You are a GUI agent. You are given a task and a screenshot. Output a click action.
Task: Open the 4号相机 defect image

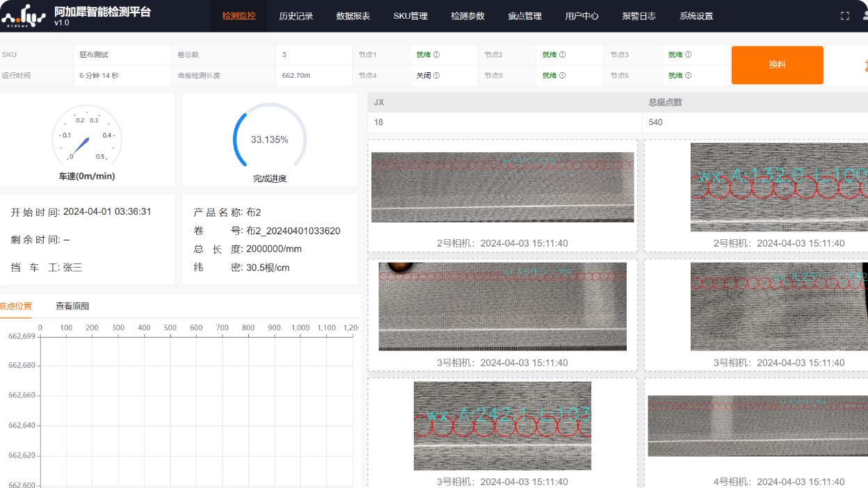[758, 425]
